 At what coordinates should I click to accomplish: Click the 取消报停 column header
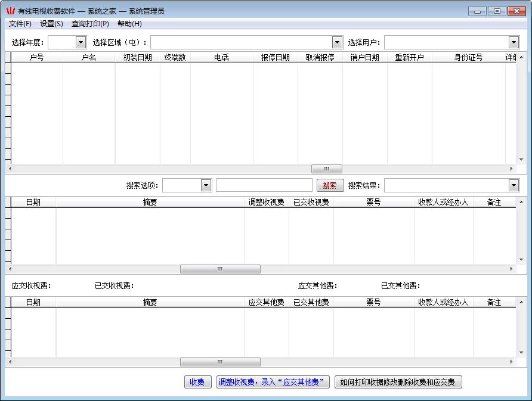320,57
